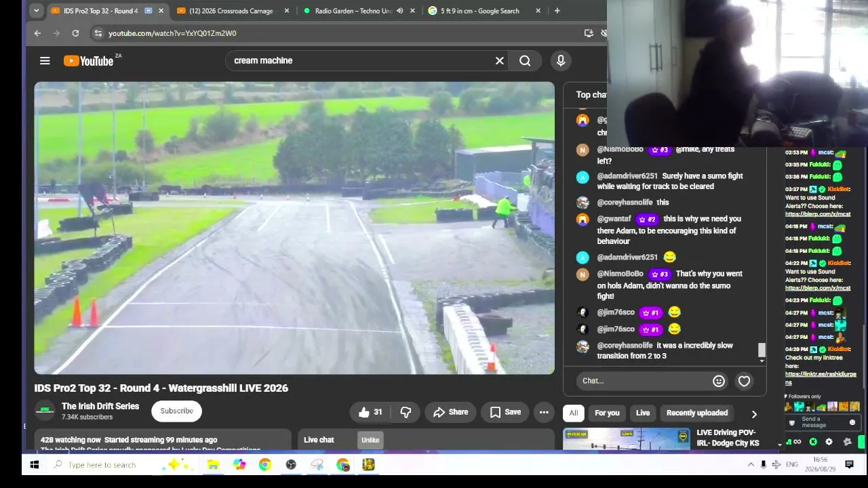Open the linktr.ee link in Kick chat

click(x=821, y=378)
